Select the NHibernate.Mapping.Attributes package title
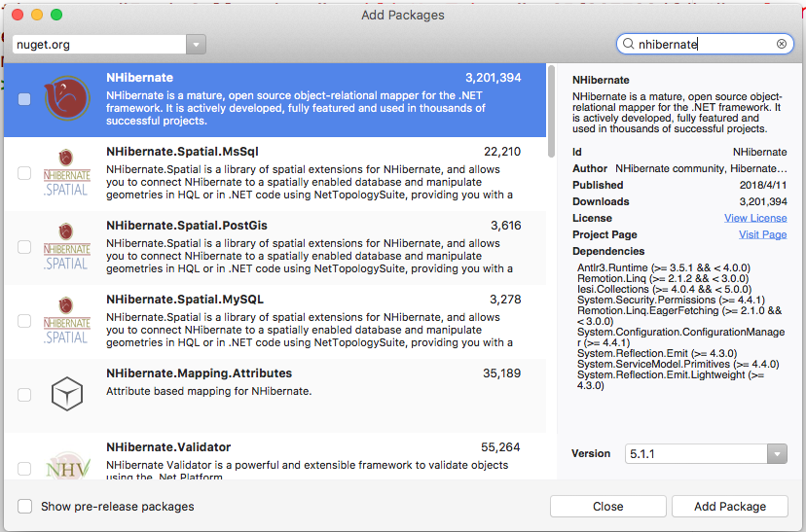The height and width of the screenshot is (532, 806). pos(199,373)
